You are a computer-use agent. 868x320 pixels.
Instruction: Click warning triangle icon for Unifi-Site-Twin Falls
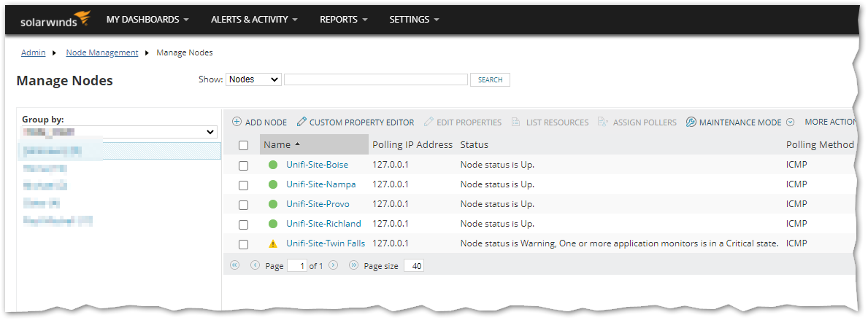273,243
